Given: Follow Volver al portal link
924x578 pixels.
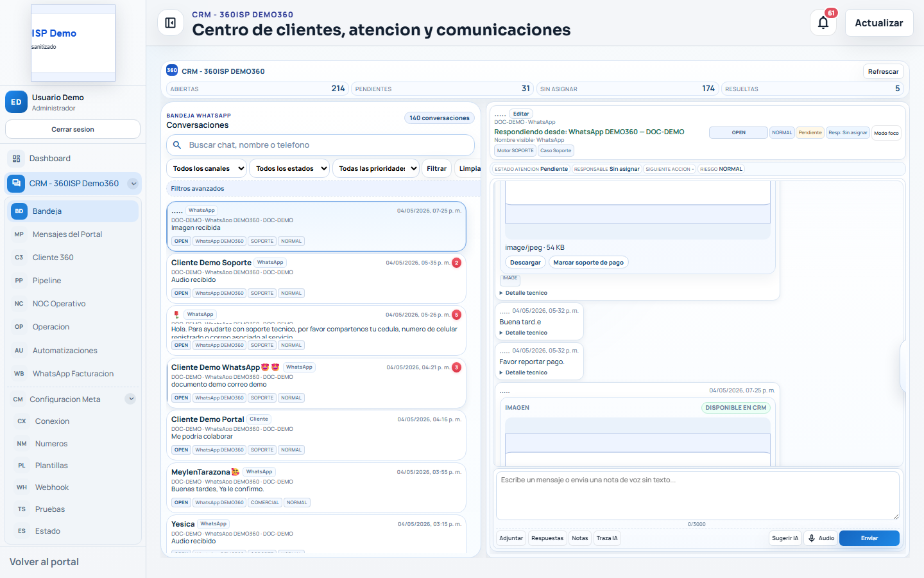Looking at the screenshot, I should tap(44, 562).
